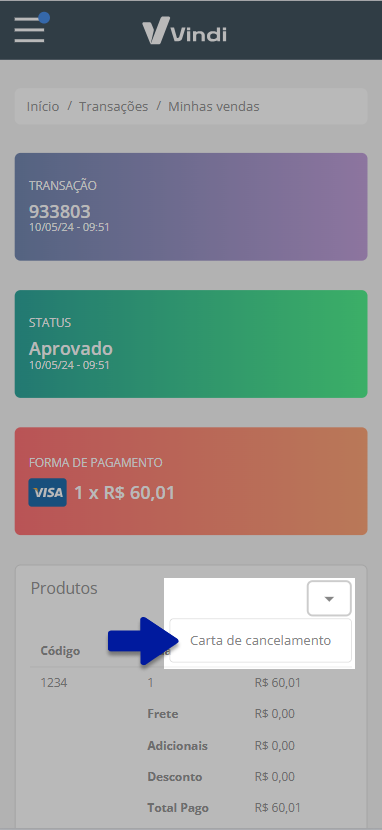The height and width of the screenshot is (830, 382).
Task: Select product code 1234 row
Action: click(x=191, y=683)
